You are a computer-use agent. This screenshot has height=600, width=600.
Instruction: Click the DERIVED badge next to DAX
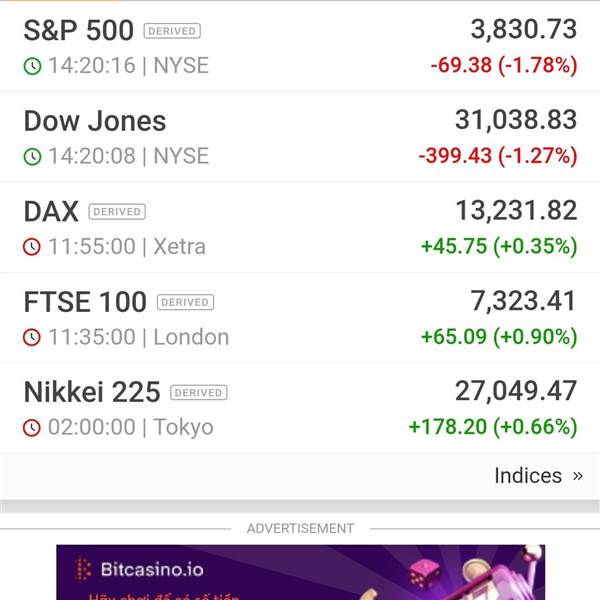pos(117,212)
